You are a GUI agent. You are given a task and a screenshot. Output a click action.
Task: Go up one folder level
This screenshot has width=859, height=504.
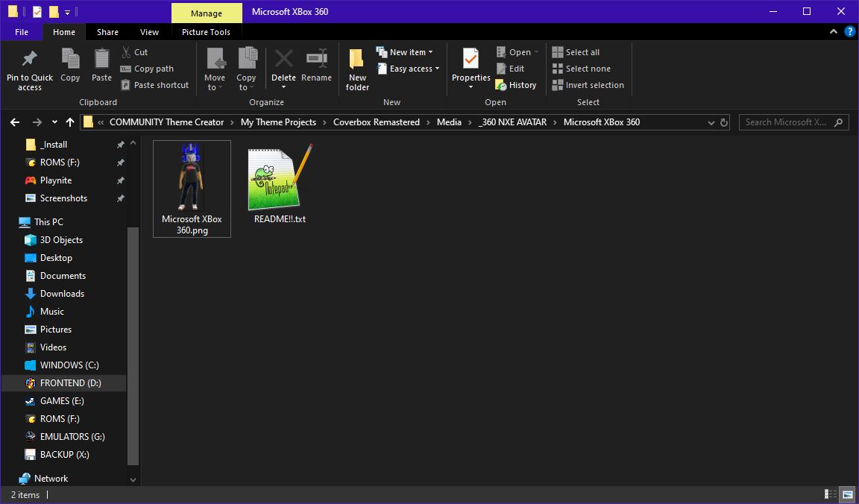pyautogui.click(x=69, y=122)
